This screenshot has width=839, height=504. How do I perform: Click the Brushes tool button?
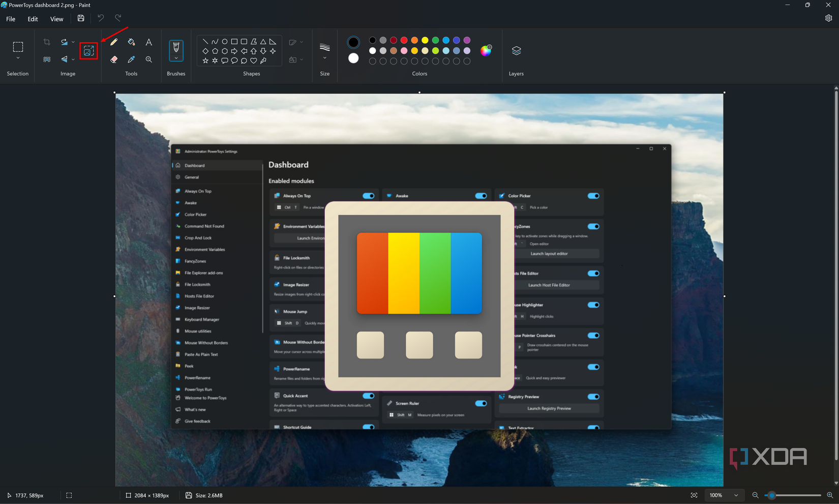[x=176, y=47]
